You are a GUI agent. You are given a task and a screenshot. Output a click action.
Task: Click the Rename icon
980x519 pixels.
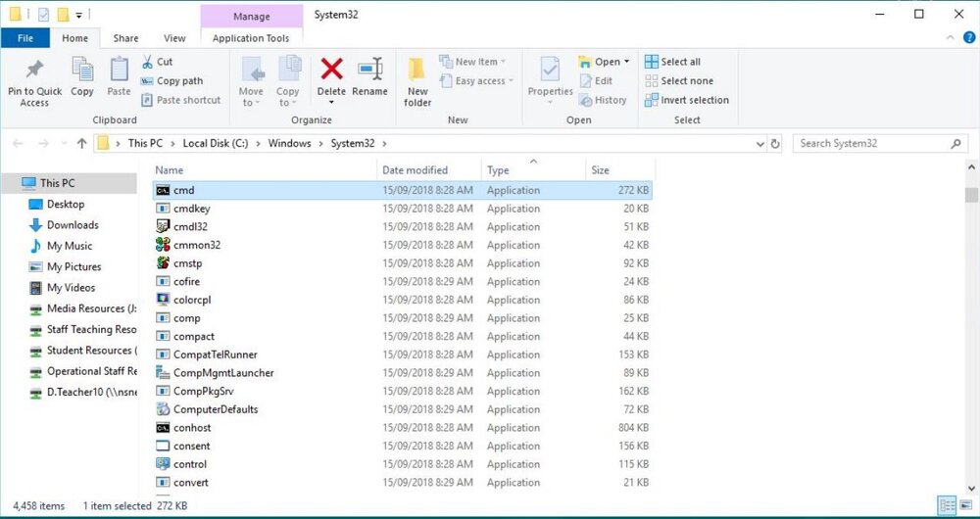[370, 69]
